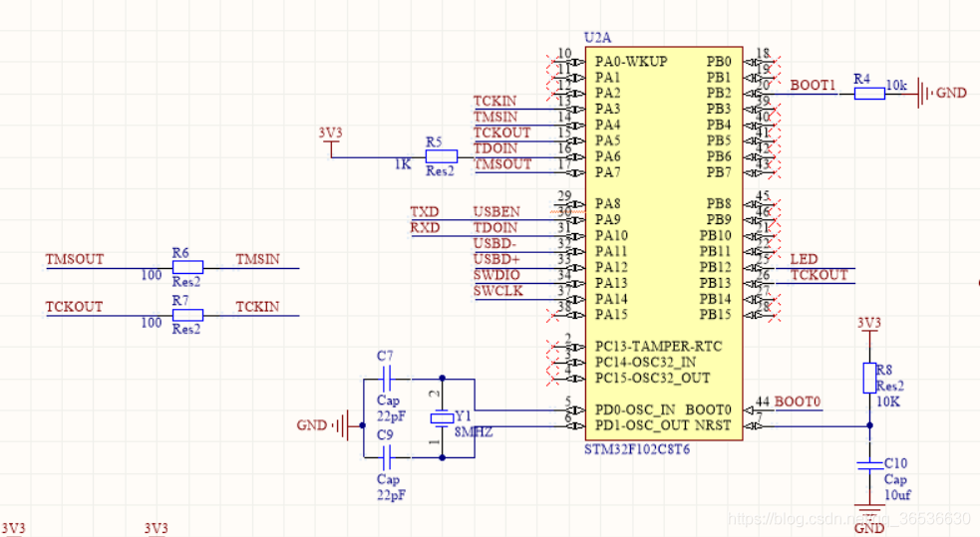This screenshot has width=980, height=537.
Task: Select the TMSIN label right of R6
Action: [x=257, y=259]
